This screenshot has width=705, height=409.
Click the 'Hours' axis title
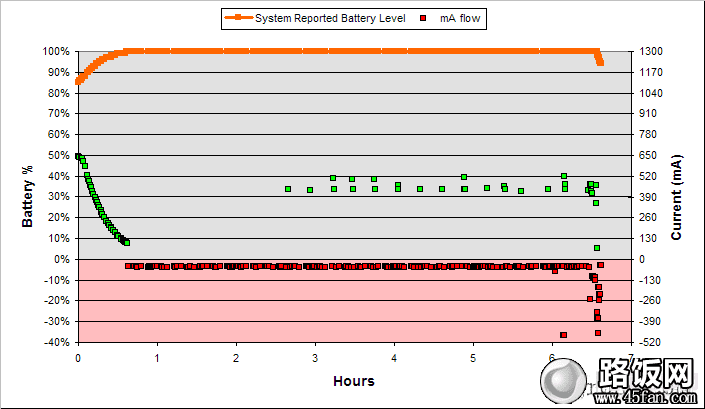353,381
